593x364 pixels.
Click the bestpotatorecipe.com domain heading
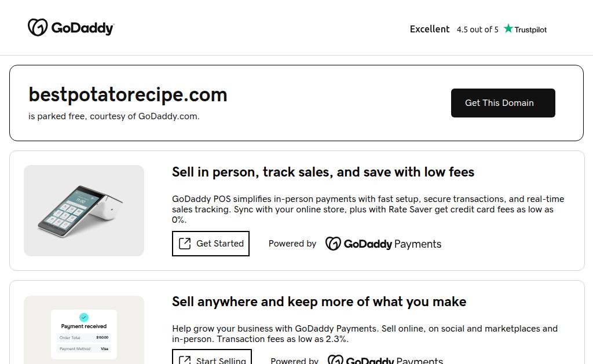(x=128, y=94)
